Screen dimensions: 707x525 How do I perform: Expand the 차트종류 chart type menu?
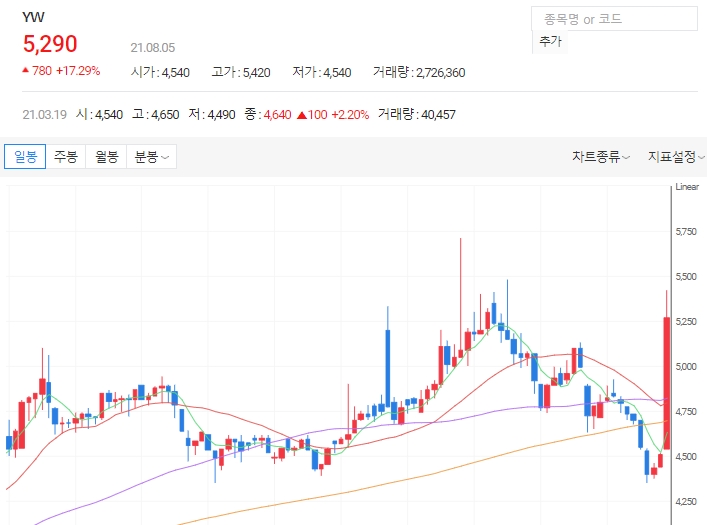(x=601, y=157)
